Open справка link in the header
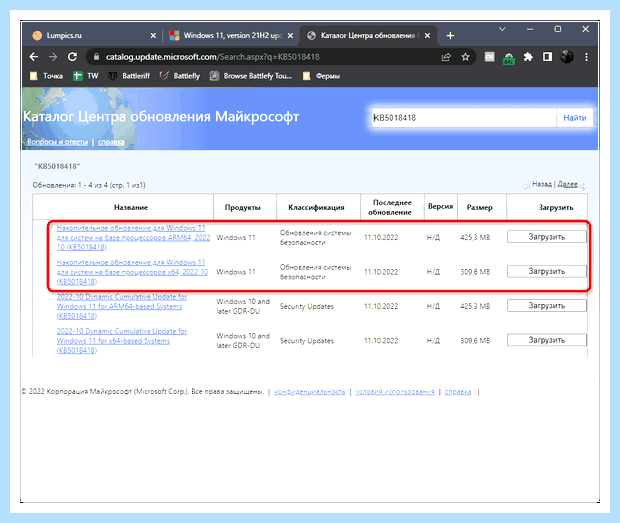This screenshot has width=620, height=523. (x=111, y=142)
